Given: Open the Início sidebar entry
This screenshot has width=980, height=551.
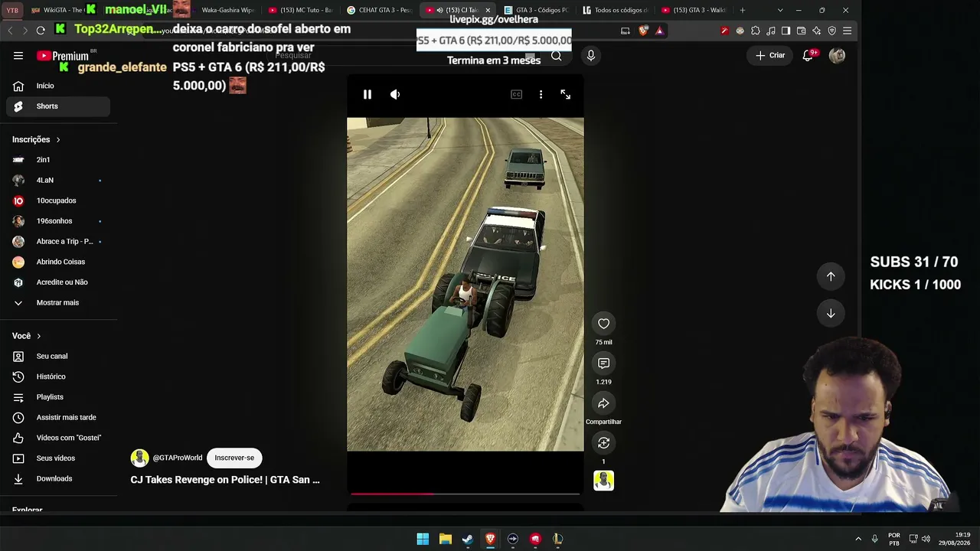Looking at the screenshot, I should click(58, 86).
